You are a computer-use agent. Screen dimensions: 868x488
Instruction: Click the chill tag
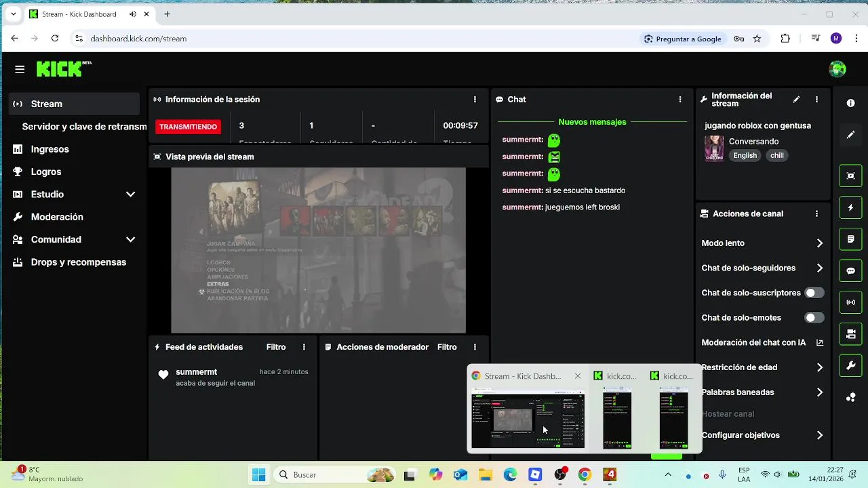coord(777,155)
